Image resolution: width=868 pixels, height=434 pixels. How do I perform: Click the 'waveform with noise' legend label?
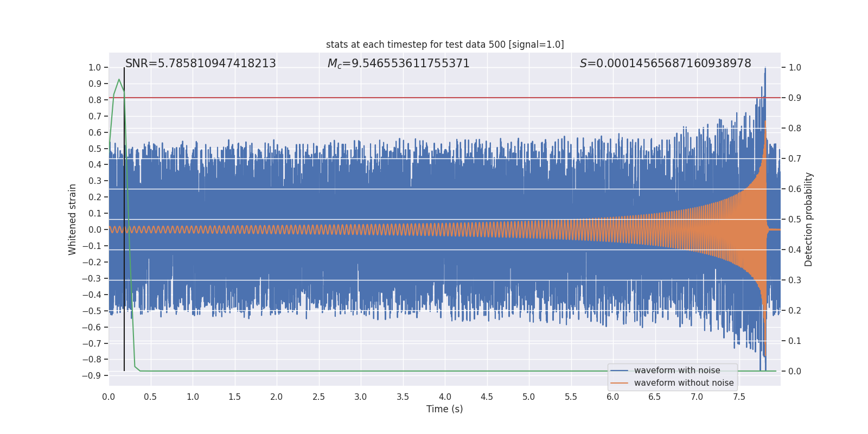(x=676, y=371)
